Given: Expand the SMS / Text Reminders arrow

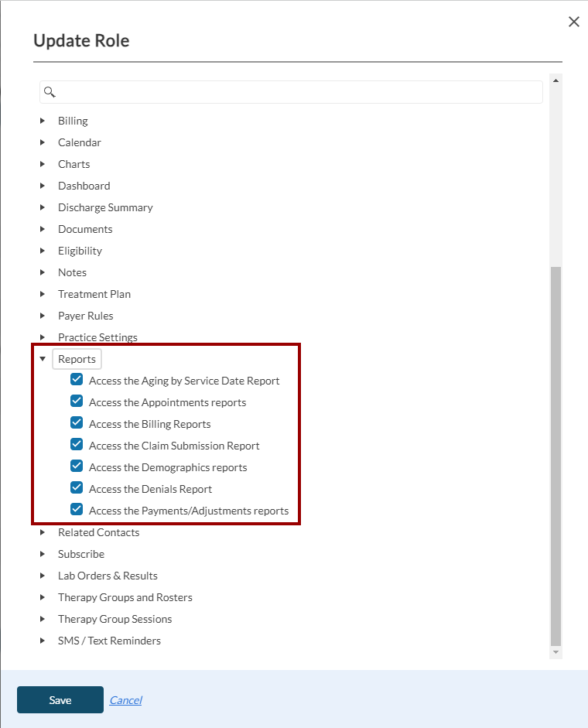Looking at the screenshot, I should coord(43,641).
